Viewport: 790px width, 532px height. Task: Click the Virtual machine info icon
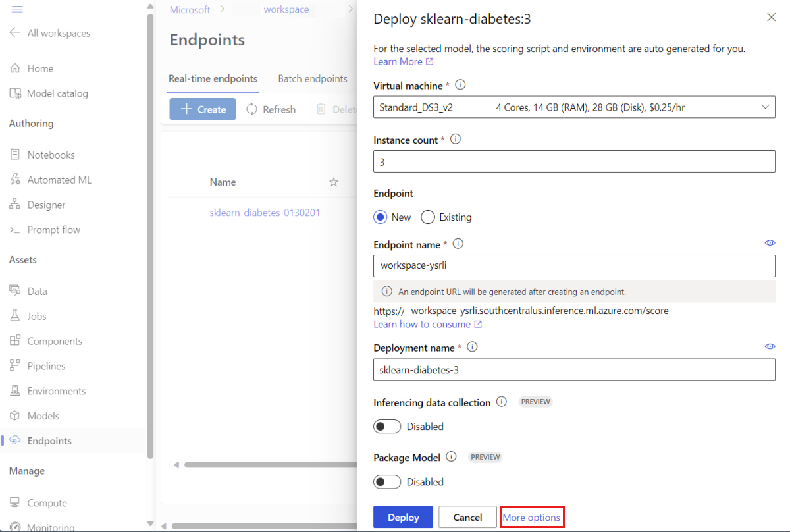click(x=461, y=85)
